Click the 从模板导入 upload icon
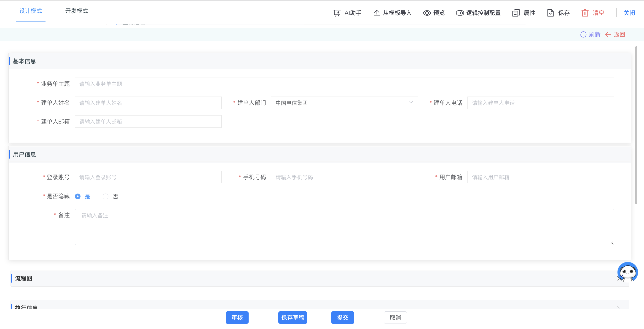The image size is (644, 329). click(x=376, y=13)
